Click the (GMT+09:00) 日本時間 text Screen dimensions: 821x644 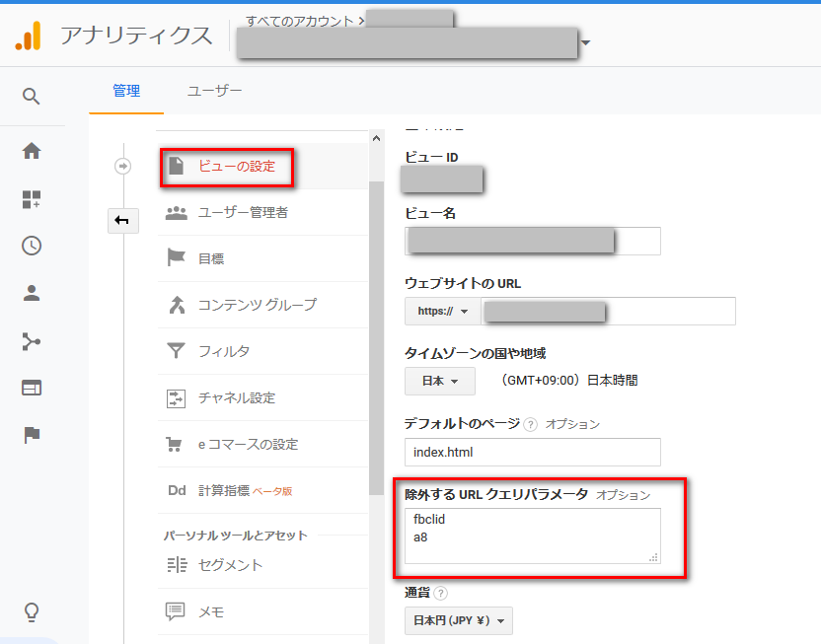point(567,381)
